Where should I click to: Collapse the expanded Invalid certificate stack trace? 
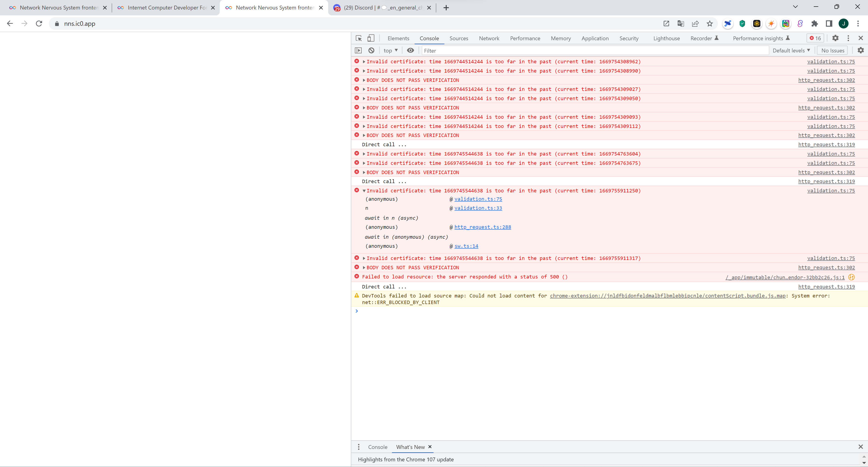(x=364, y=191)
